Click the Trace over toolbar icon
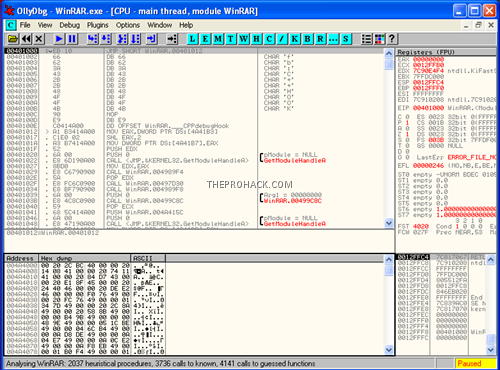Screen dimensions: 500x370 click(135, 39)
